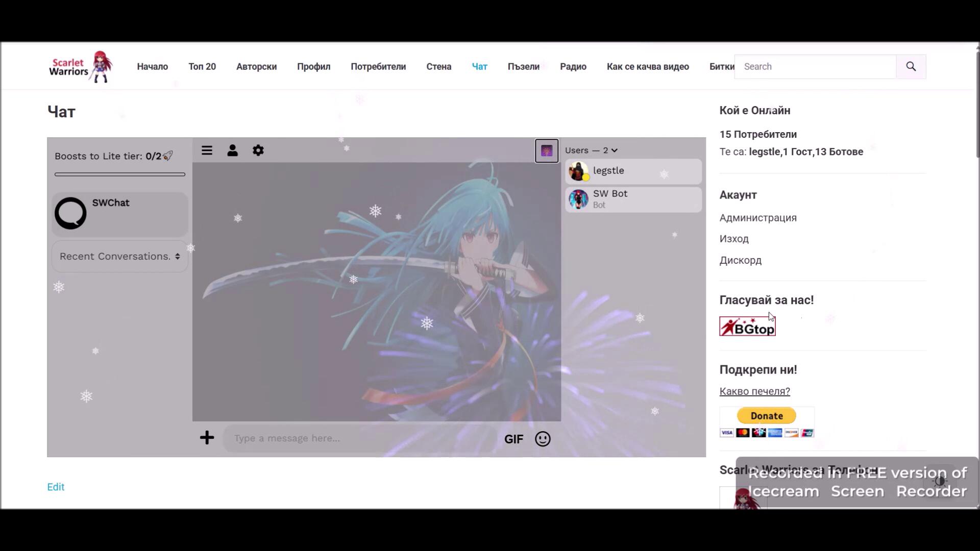
Task: Open the Какво печеля? link
Action: point(754,391)
